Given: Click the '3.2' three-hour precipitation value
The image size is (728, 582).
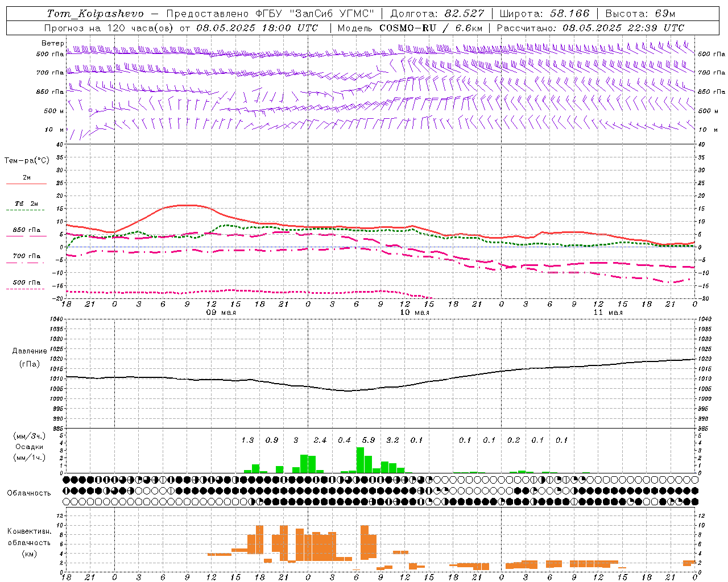Looking at the screenshot, I should (x=392, y=440).
